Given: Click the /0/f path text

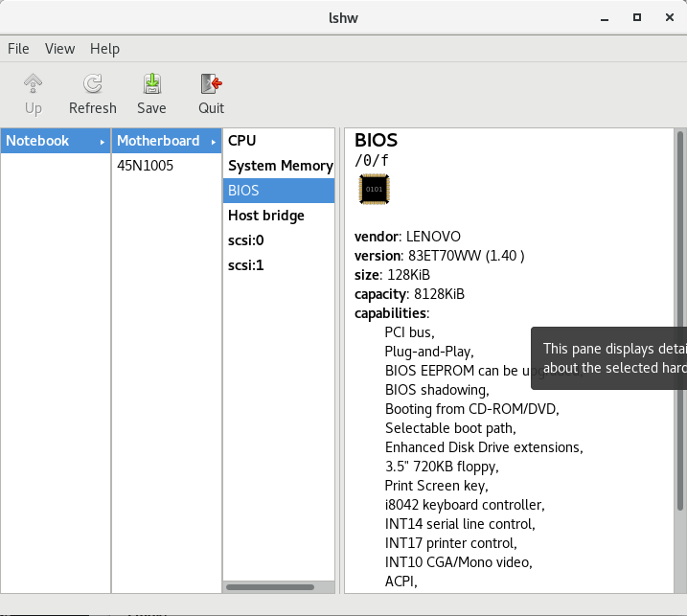Looking at the screenshot, I should pyautogui.click(x=371, y=160).
